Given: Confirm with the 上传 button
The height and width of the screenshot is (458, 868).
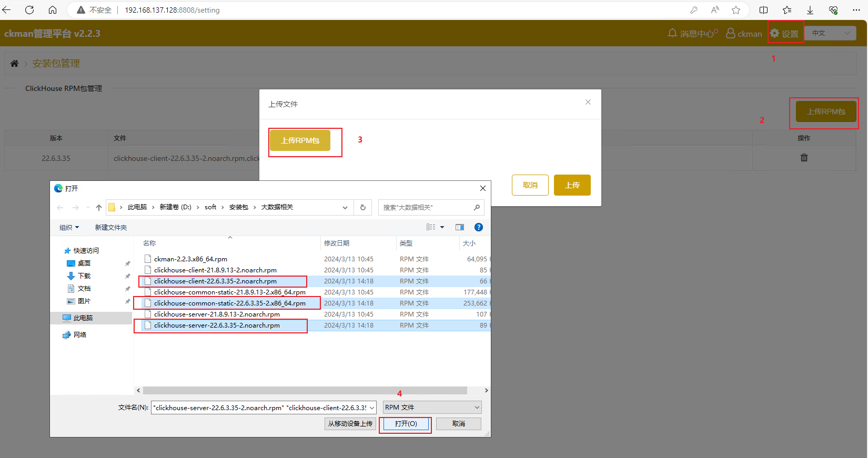Looking at the screenshot, I should 572,185.
